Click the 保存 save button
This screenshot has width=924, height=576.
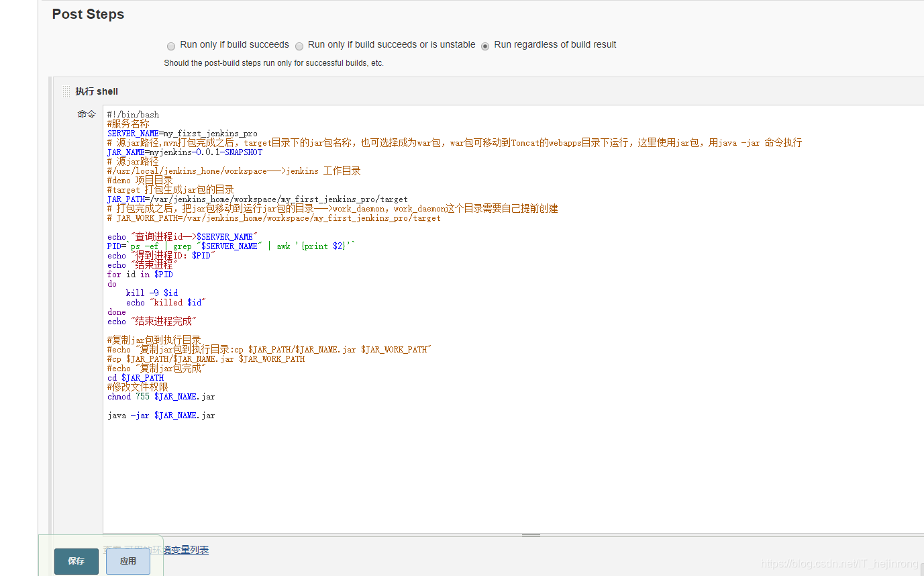pyautogui.click(x=76, y=561)
